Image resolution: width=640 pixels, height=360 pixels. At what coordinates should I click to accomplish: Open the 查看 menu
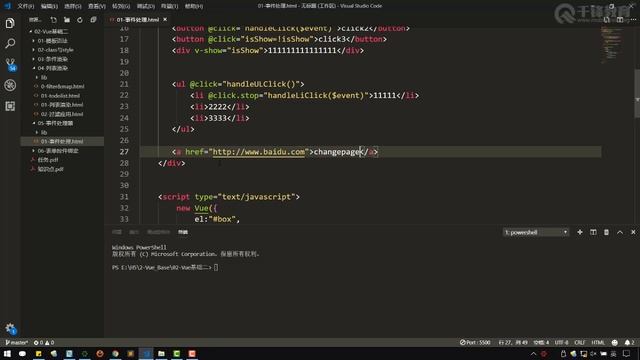click(97, 6)
